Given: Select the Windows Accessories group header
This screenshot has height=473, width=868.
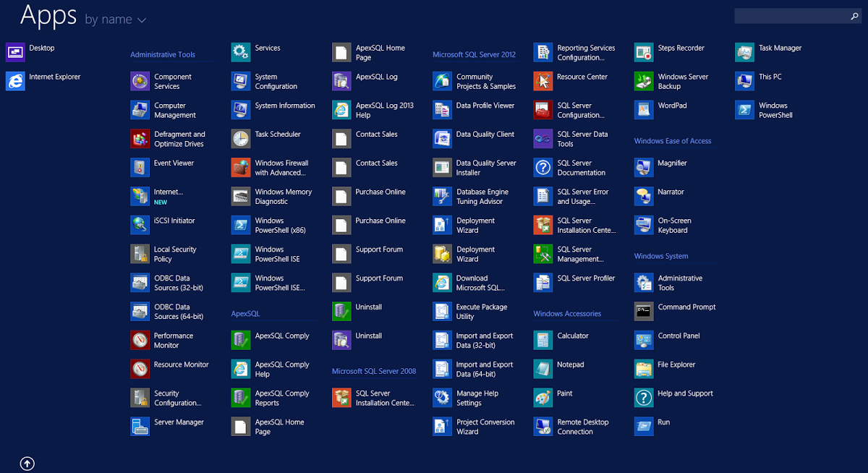Looking at the screenshot, I should tap(567, 314).
